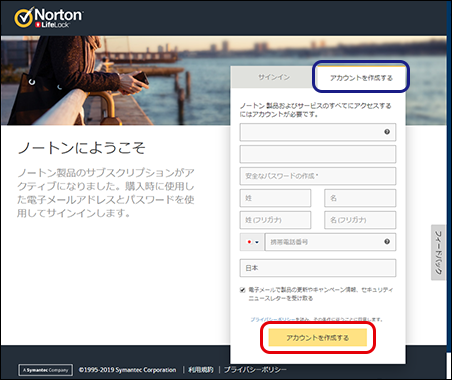452x380 pixels.
Task: Open the 日本 country selector
Action: point(318,268)
